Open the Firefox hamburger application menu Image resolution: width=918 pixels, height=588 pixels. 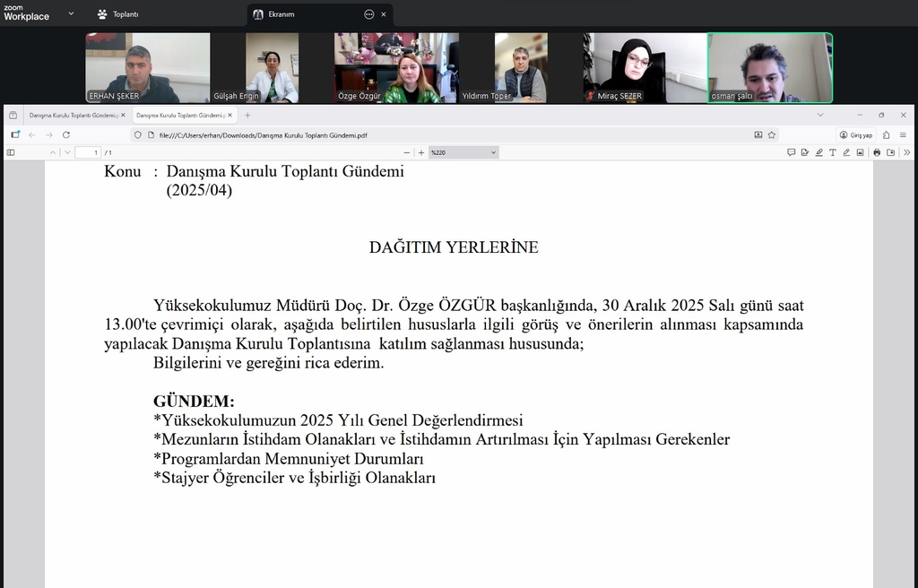pyautogui.click(x=903, y=134)
